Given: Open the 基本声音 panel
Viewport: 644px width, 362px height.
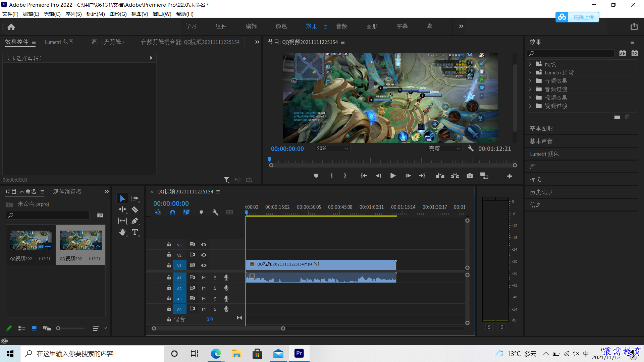Looking at the screenshot, I should click(541, 141).
